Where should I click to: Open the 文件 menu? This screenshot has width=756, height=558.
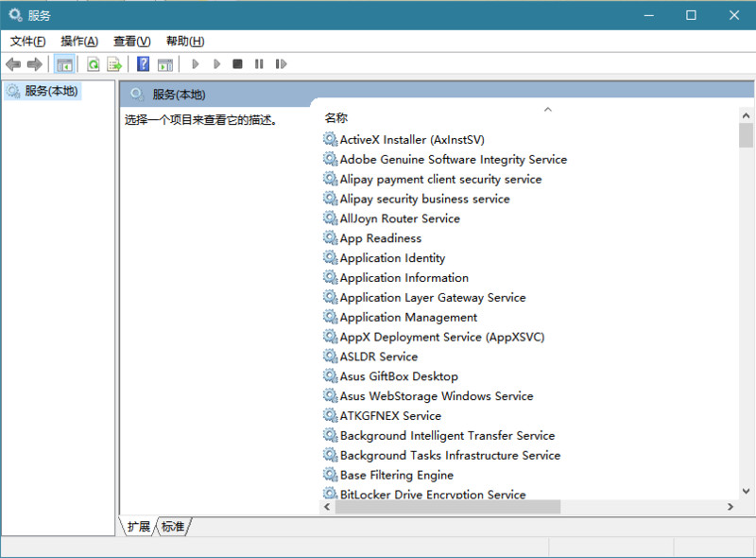(27, 41)
